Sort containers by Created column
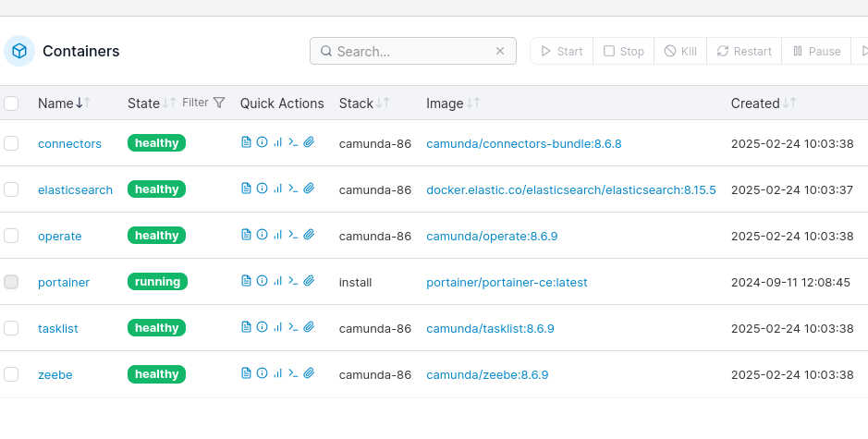868x439 pixels. click(764, 104)
